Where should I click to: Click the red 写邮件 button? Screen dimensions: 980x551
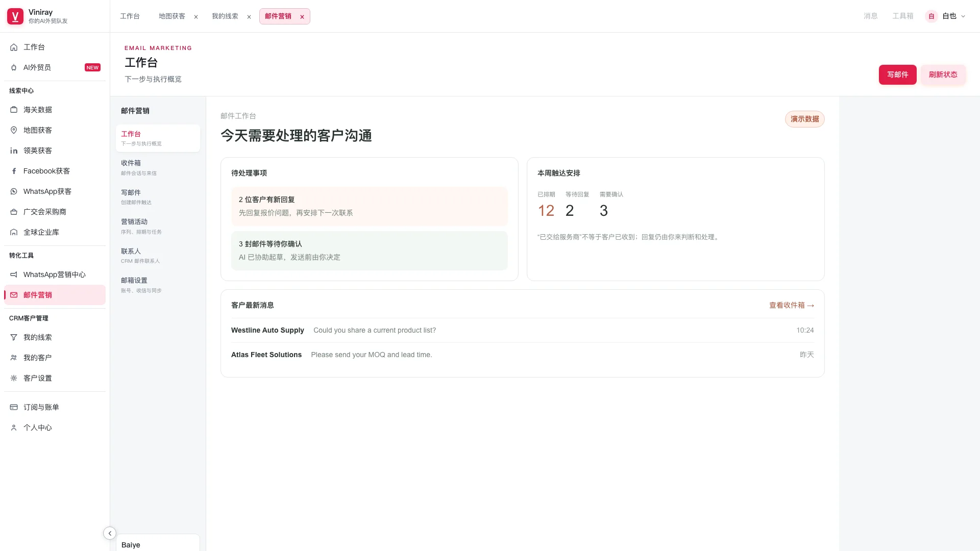(897, 74)
